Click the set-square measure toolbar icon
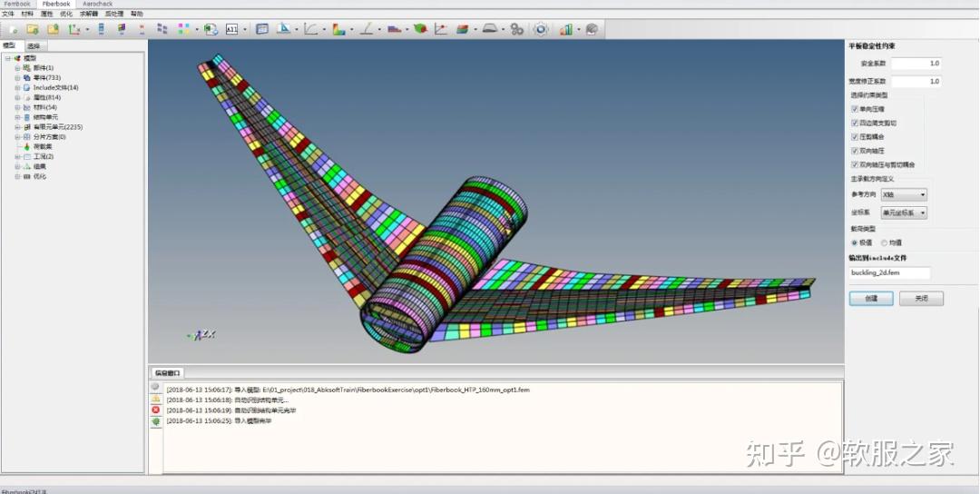Screen dimensions: 980x494 (284, 29)
